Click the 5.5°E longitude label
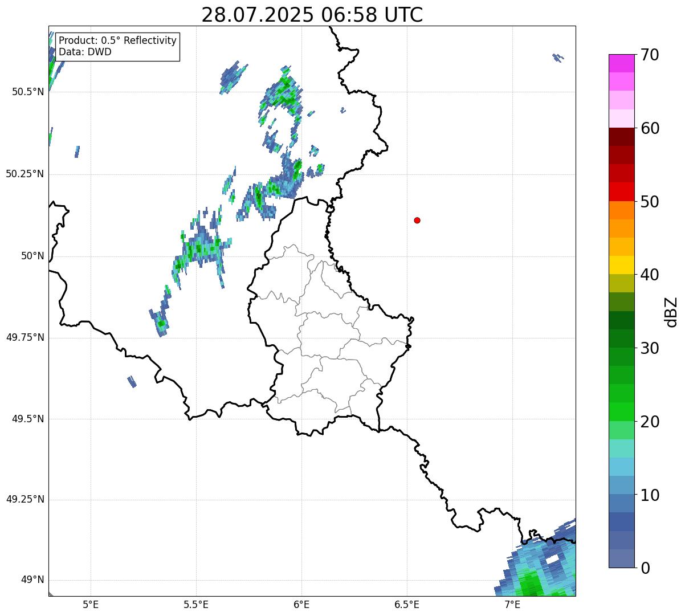Screen dimensions: 685x616 pyautogui.click(x=196, y=604)
